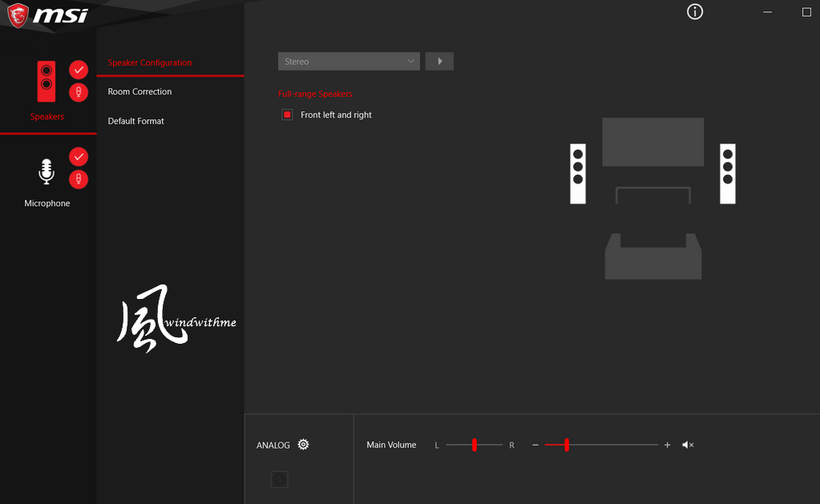Maximize the MSI audio window
The width and height of the screenshot is (820, 504).
point(806,11)
